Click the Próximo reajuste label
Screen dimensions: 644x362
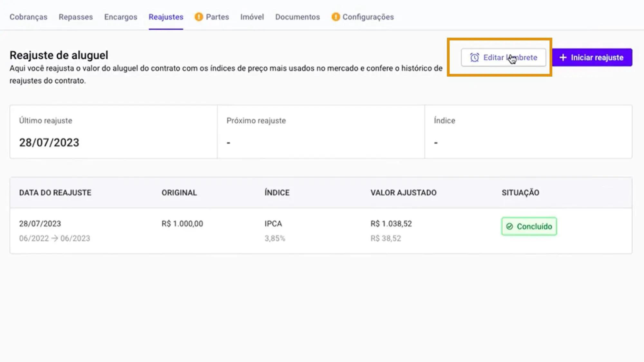[x=256, y=120]
